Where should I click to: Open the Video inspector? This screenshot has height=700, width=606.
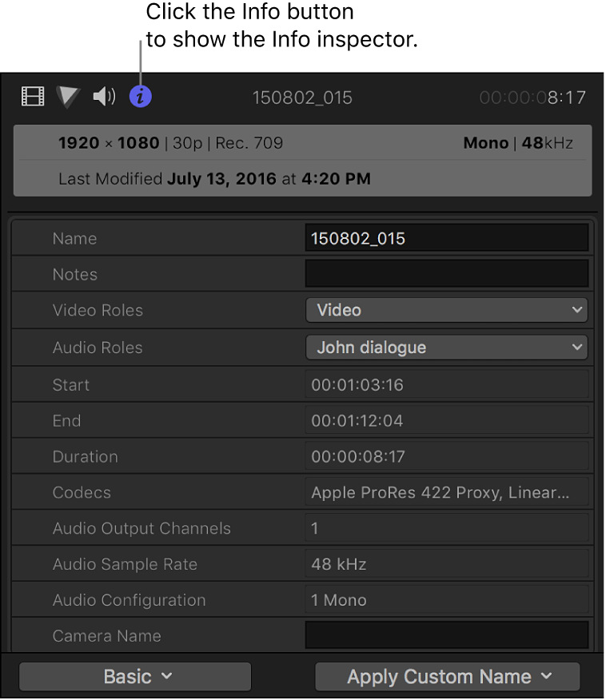tap(32, 96)
